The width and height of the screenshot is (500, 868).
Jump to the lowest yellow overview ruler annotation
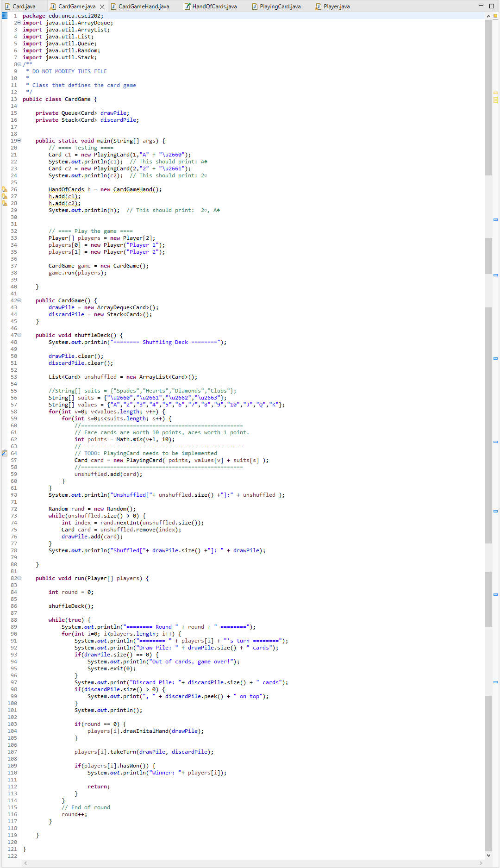coord(495,101)
